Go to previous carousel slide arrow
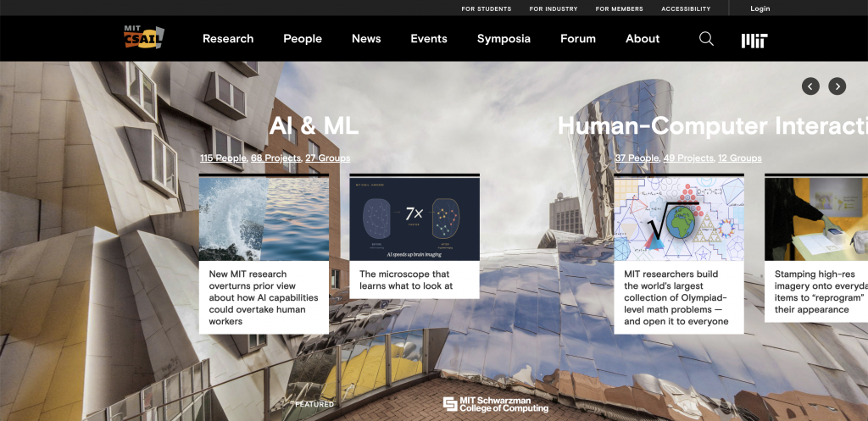Screen dimensions: 868x421 tap(811, 86)
